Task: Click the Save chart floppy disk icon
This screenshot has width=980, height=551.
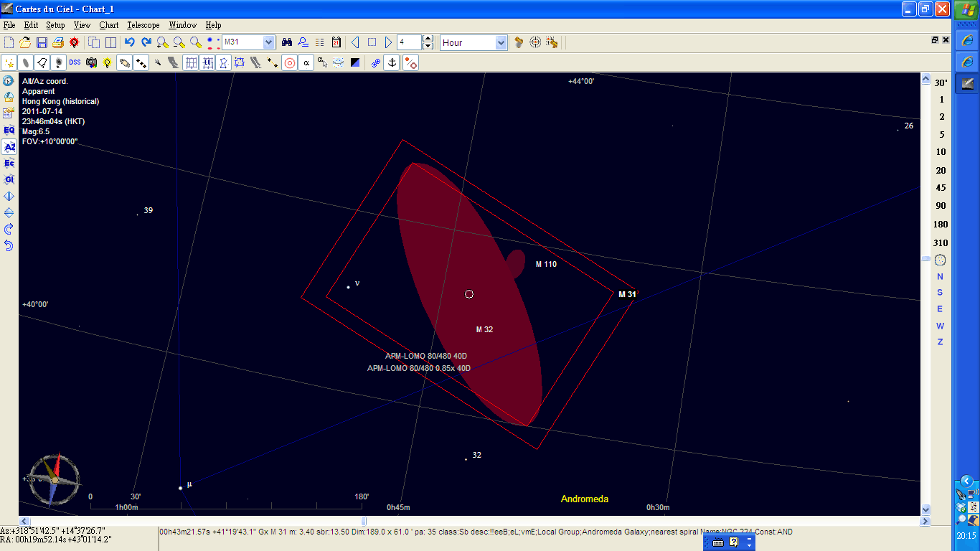Action: pos(42,43)
